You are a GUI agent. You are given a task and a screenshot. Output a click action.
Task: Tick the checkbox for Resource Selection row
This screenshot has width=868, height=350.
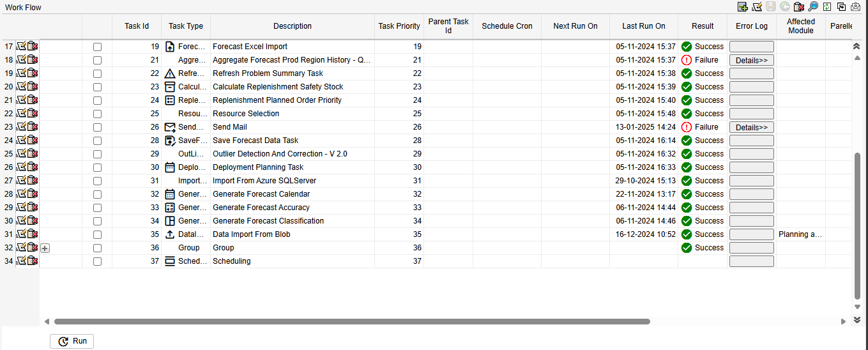(97, 114)
